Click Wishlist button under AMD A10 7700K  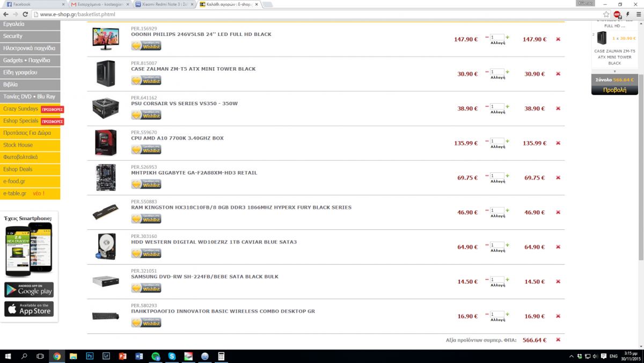146,149
